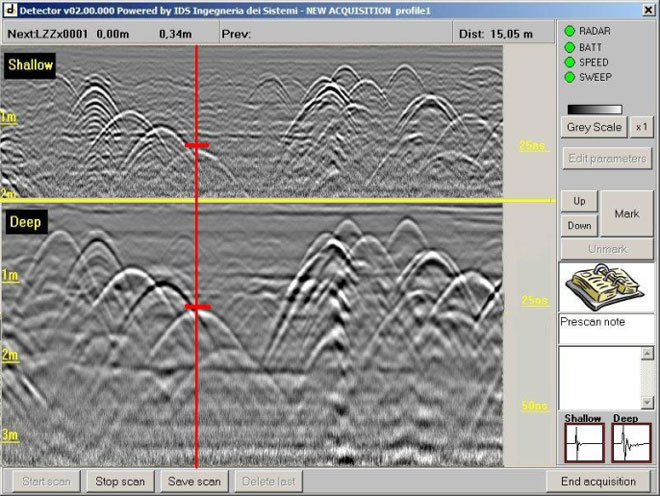Click the RADAR status indicator light
The height and width of the screenshot is (496, 660).
pyautogui.click(x=570, y=31)
